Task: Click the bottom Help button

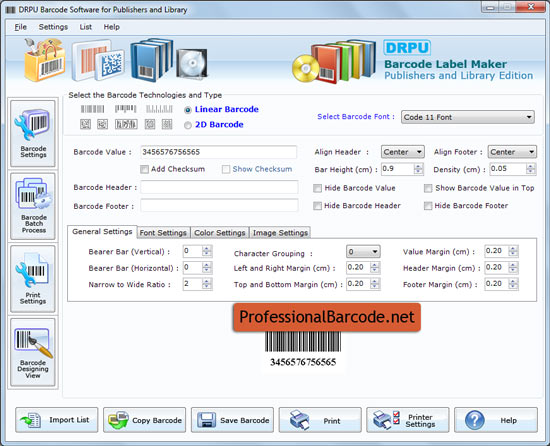Action: [496, 420]
